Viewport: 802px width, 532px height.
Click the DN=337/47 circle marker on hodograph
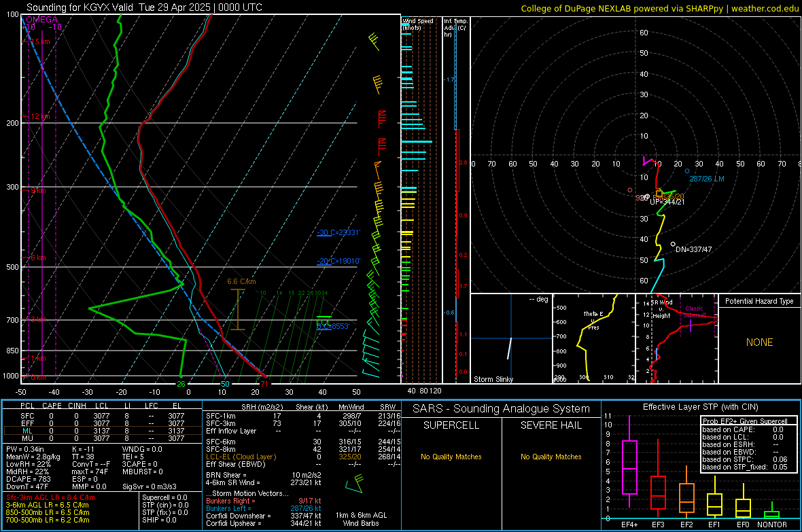pos(673,244)
